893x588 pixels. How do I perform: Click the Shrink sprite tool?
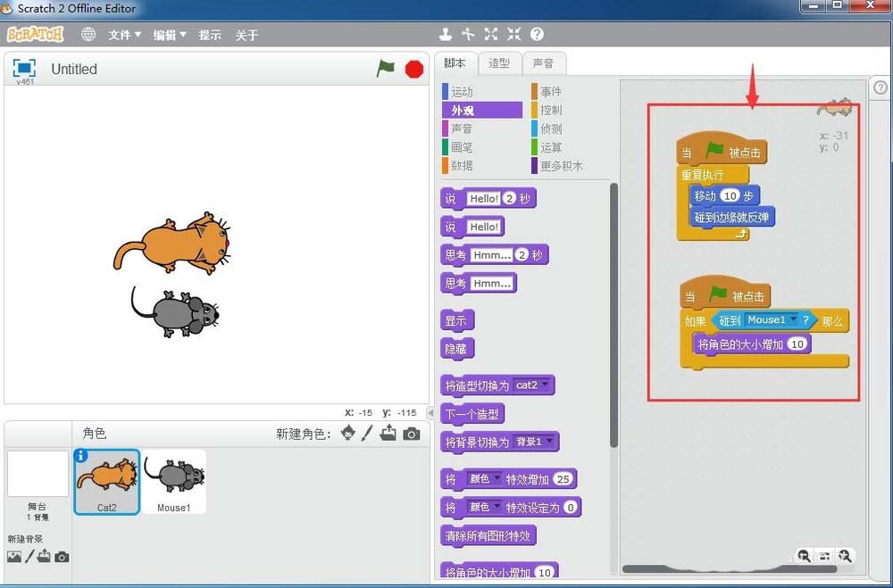(x=513, y=34)
